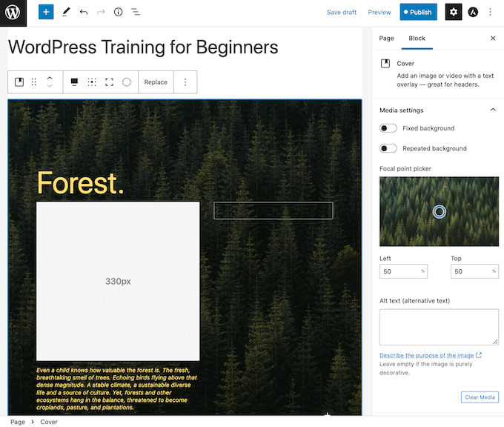Open the block inserter plus button
The height and width of the screenshot is (427, 504).
coord(46,13)
